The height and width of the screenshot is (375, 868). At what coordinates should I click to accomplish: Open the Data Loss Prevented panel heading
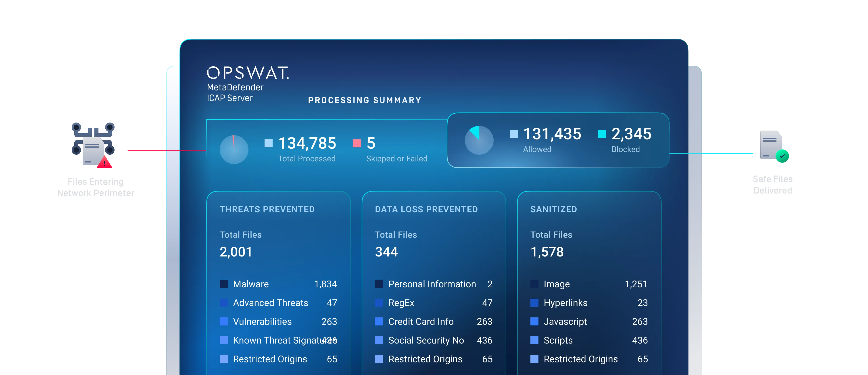point(426,209)
